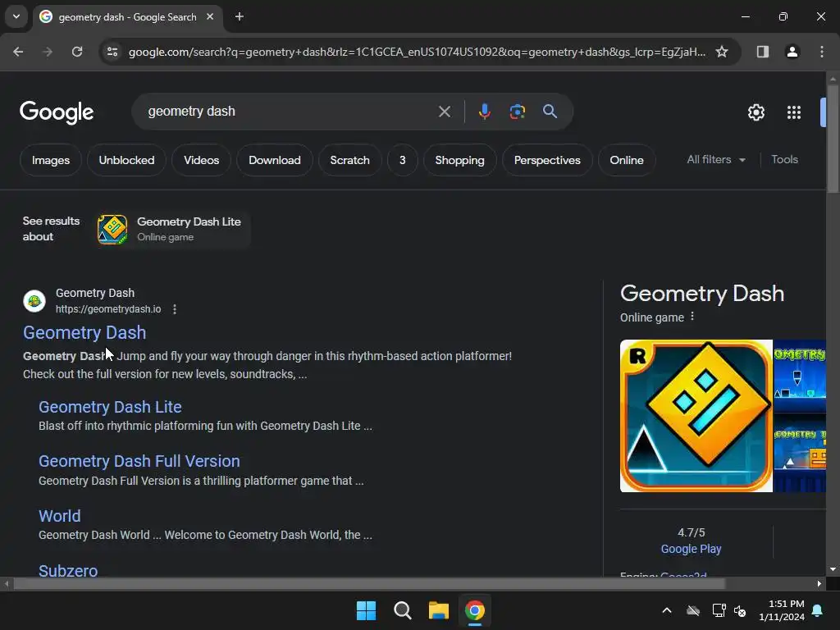840x630 pixels.
Task: Open the Windows Start menu
Action: 367,610
